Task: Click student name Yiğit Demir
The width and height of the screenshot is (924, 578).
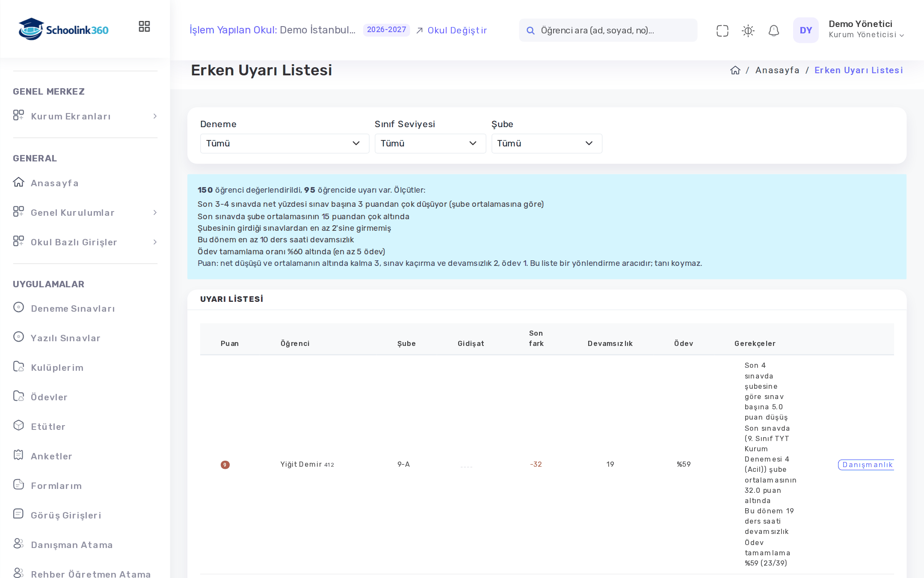Action: click(301, 465)
